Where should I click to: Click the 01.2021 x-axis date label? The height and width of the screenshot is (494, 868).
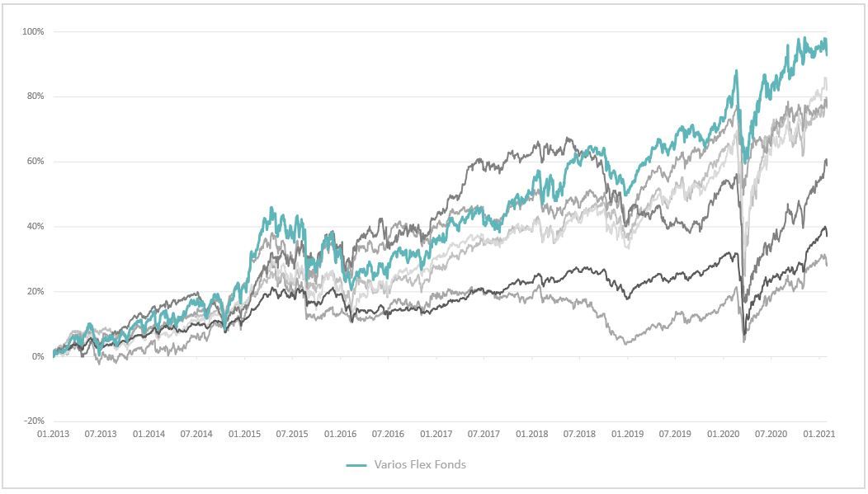[819, 434]
